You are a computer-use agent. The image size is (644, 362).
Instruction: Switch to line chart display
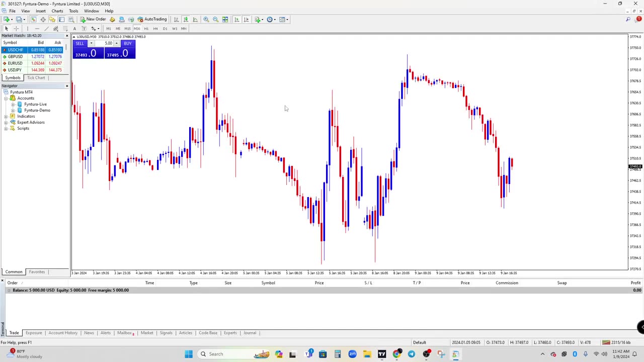(195, 19)
